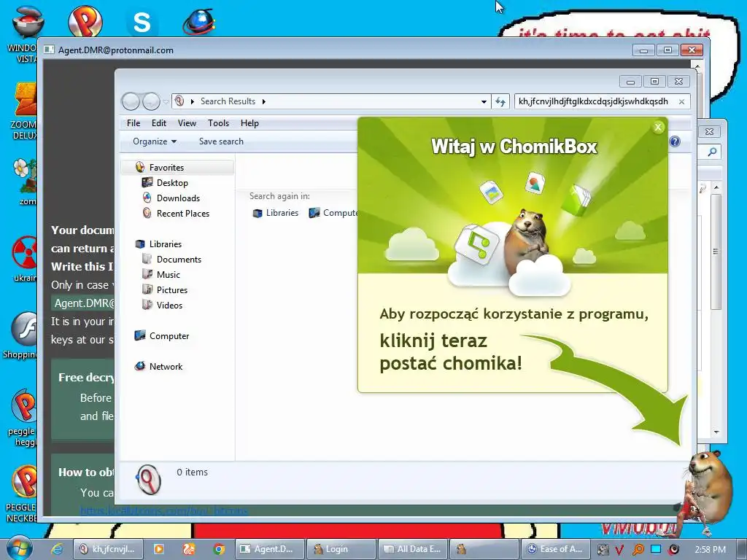
Task: Click the search icon in the address bar
Action: (179, 101)
